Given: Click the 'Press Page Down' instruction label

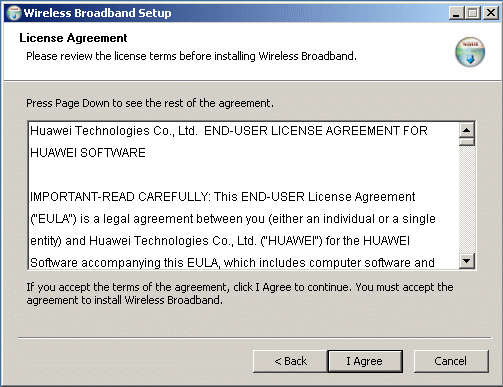Looking at the screenshot, I should tap(150, 103).
